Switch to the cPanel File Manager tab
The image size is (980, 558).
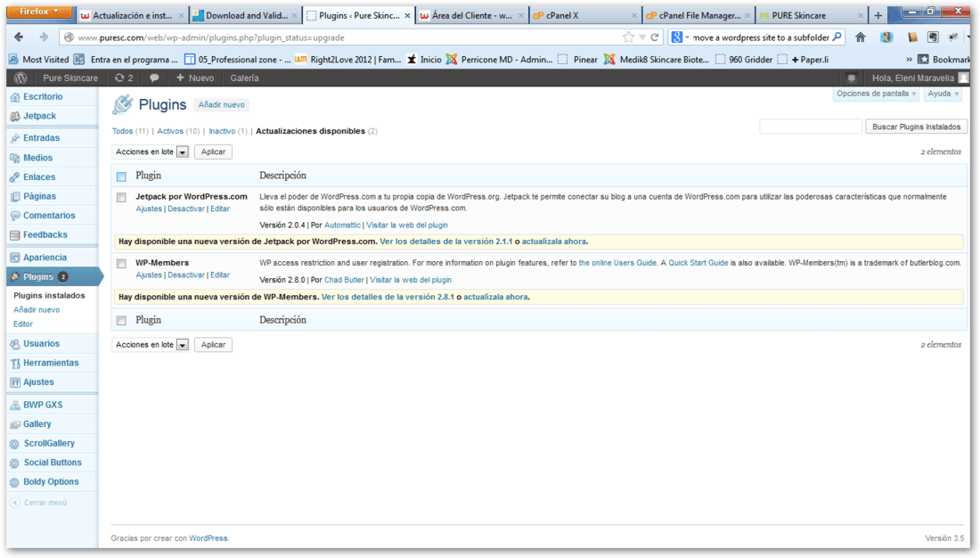tap(698, 16)
